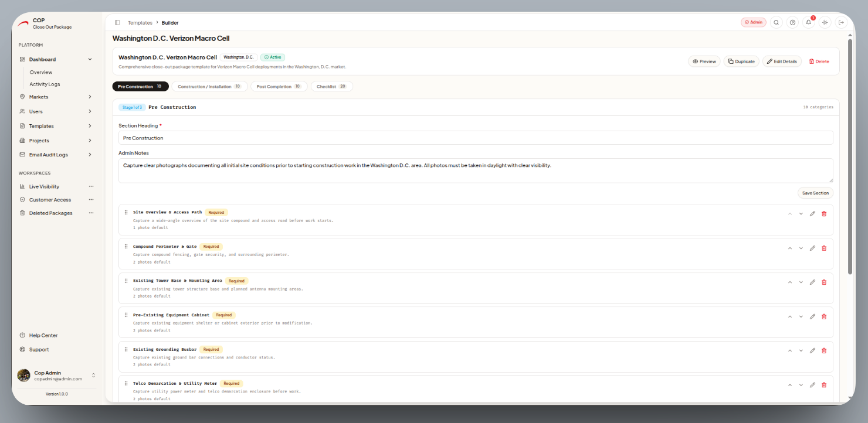Collapse the Dashboard menu
Viewport: 868px width, 423px height.
click(x=90, y=59)
